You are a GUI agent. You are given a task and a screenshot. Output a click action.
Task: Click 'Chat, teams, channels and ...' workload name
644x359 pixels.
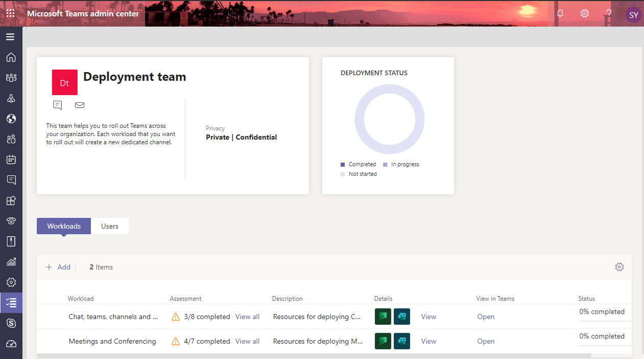click(x=113, y=317)
